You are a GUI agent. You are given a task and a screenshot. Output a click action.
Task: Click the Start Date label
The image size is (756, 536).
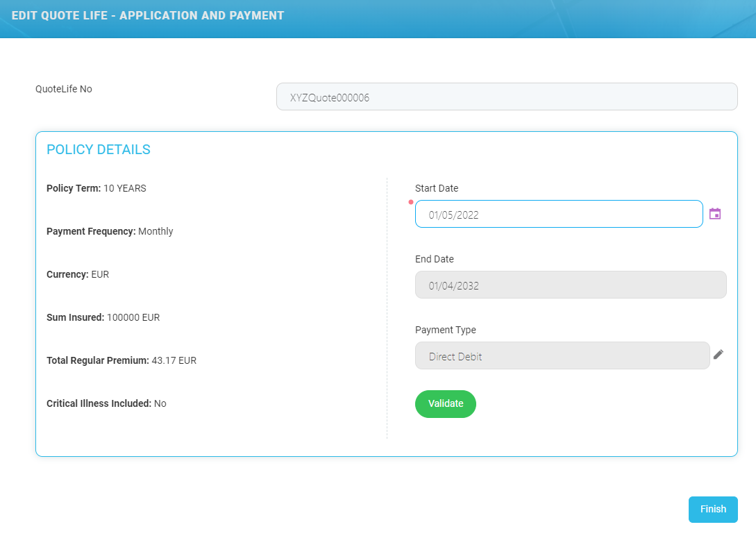pos(437,188)
